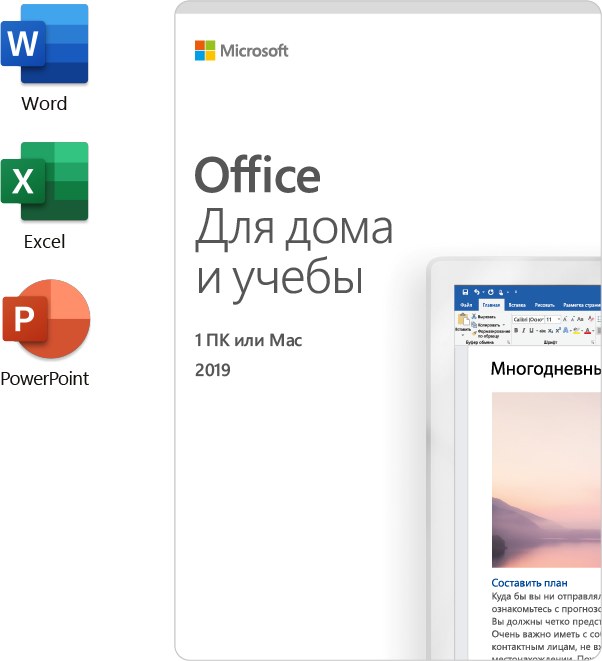The image size is (602, 661).
Task: Toggle Superscript formatting
Action: coord(558,330)
